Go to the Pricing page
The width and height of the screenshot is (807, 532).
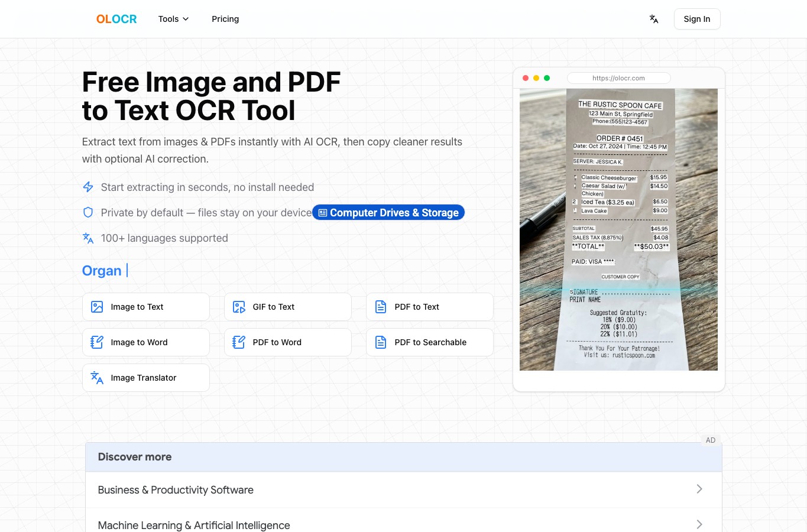coord(225,19)
